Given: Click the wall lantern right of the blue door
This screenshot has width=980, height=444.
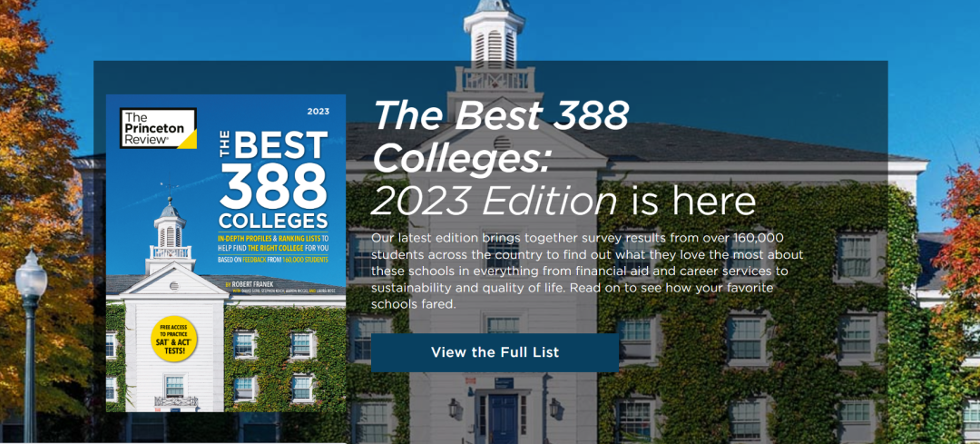Looking at the screenshot, I should [554, 409].
